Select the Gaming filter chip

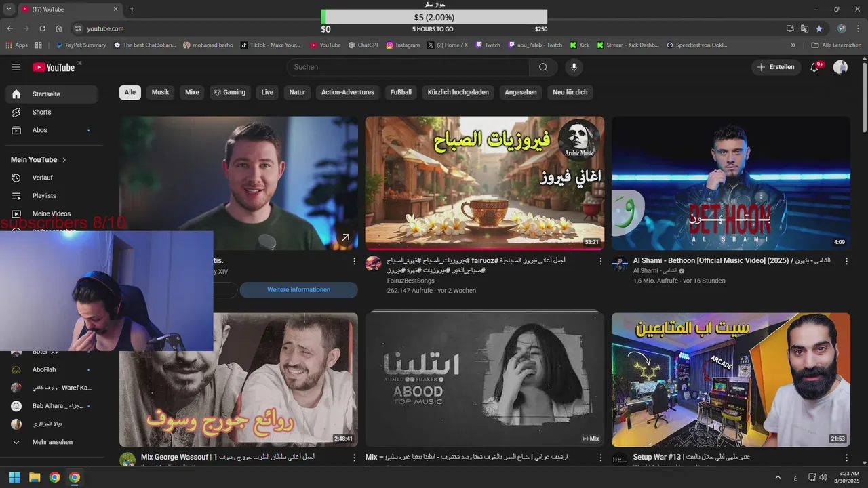tap(229, 92)
